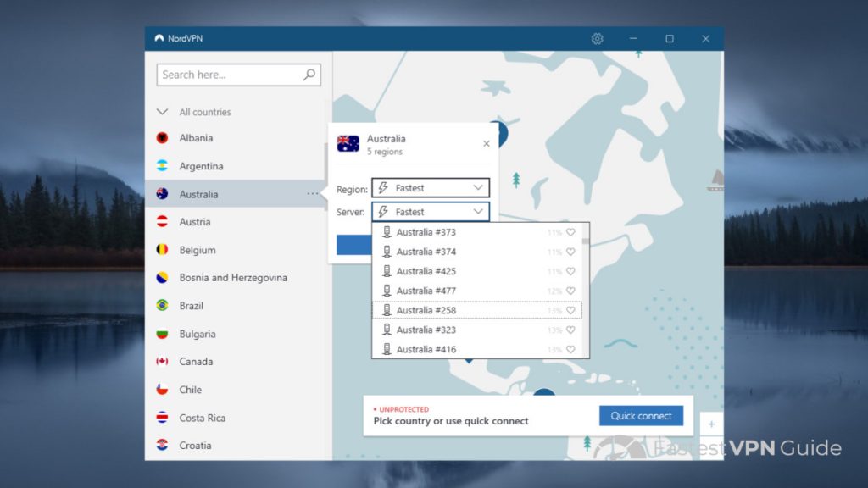
Task: Favorite server Australia #416 with heart
Action: click(570, 349)
